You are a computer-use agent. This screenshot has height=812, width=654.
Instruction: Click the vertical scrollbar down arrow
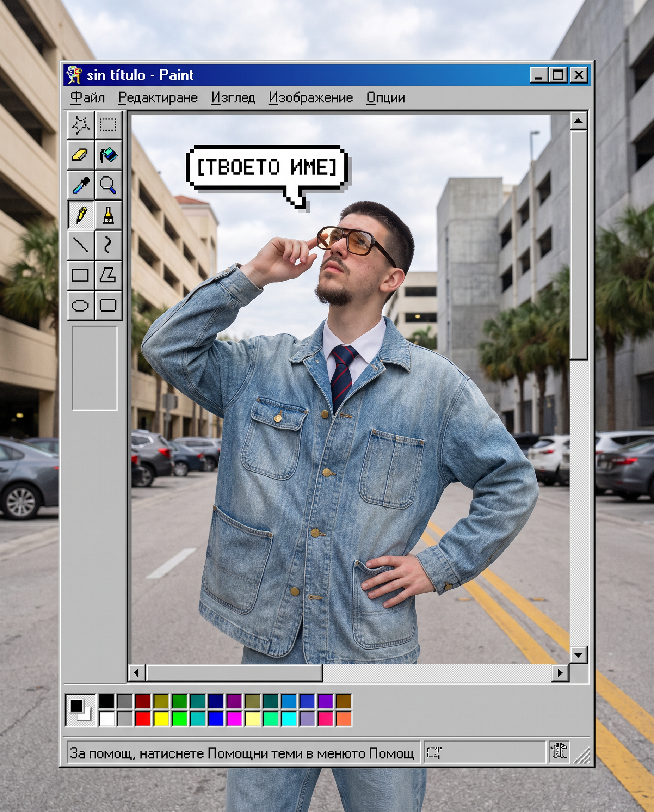tap(578, 656)
